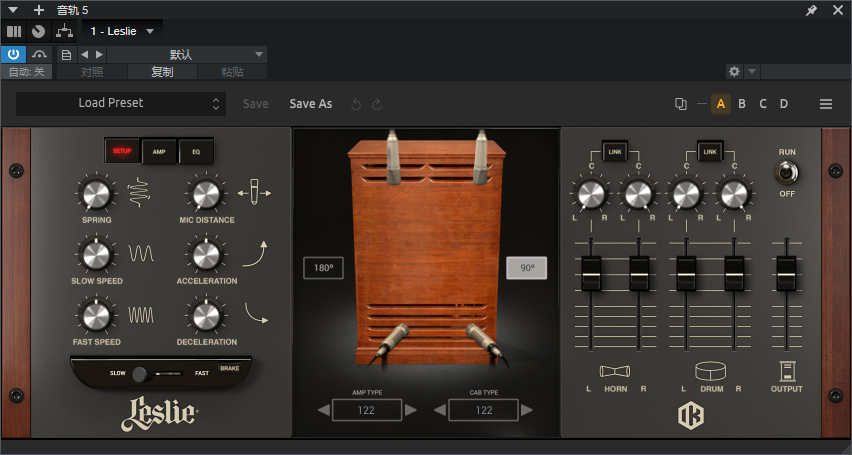852x455 pixels.
Task: Expand the arrow next to the gear
Action: pos(751,72)
